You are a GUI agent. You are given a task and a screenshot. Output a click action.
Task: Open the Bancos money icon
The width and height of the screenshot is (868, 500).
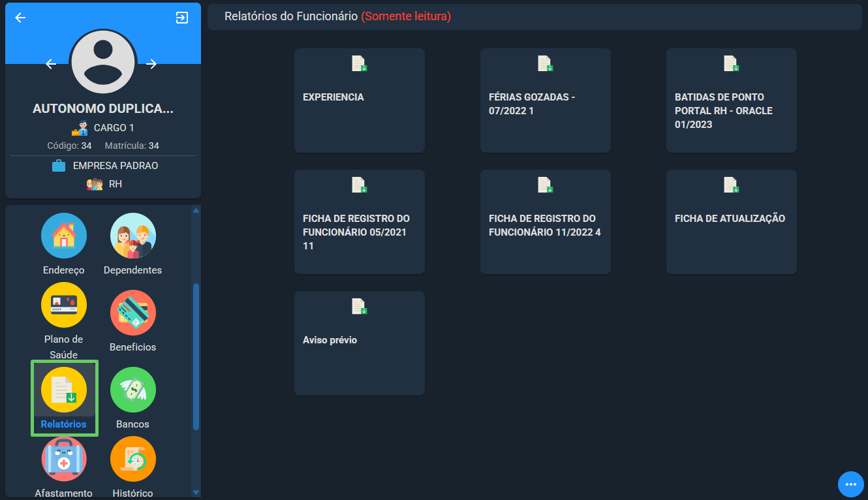point(133,390)
